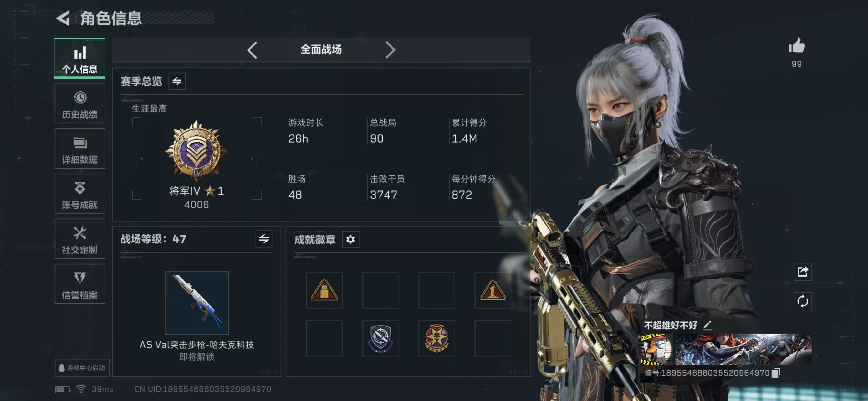Open the 详细数据 tab
This screenshot has width=868, height=401.
80,149
